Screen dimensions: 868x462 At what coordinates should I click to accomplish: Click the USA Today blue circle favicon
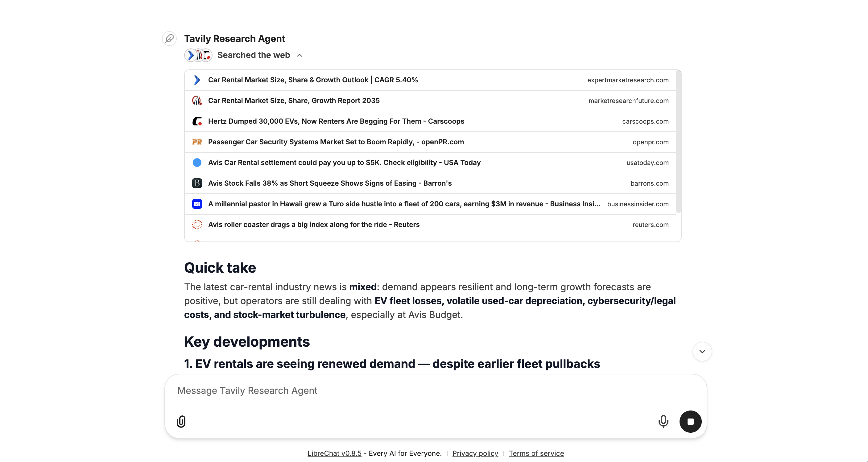[197, 163]
